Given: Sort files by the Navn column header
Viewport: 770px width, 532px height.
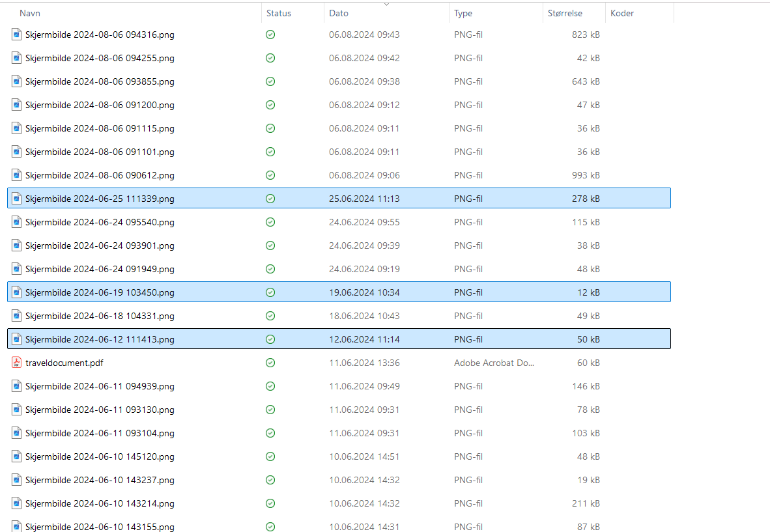Looking at the screenshot, I should [x=30, y=13].
